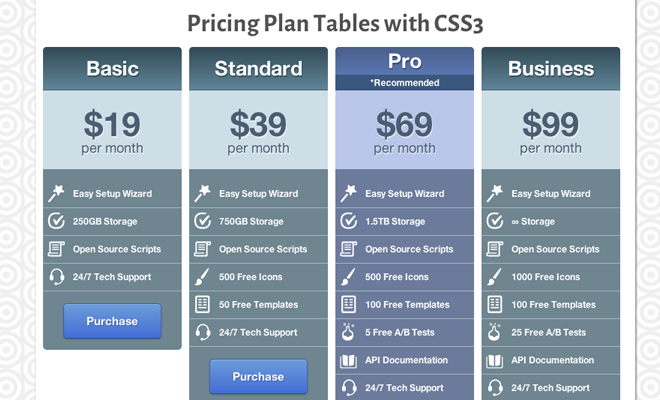660x400 pixels.
Task: Click the wizard wand icon in Basic
Action: (56, 193)
